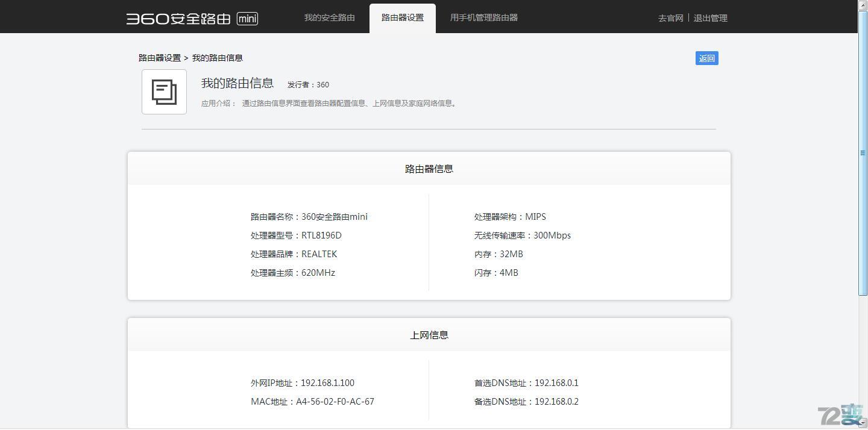The image size is (868, 430).
Task: Visit the official site via 去官网
Action: click(x=670, y=17)
